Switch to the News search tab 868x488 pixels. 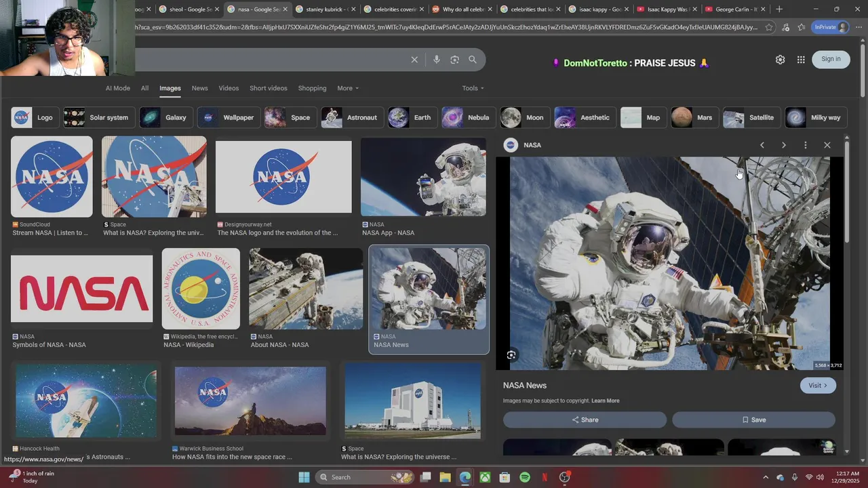[199, 88]
